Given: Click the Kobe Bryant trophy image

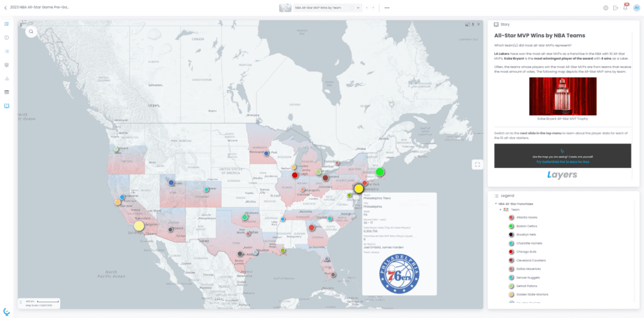Looking at the screenshot, I should [x=563, y=96].
